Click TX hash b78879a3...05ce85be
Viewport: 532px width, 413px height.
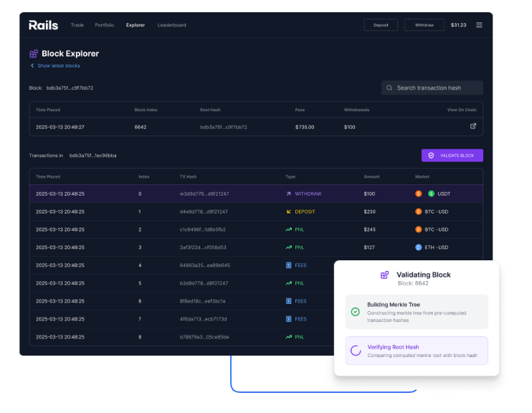[204, 337]
